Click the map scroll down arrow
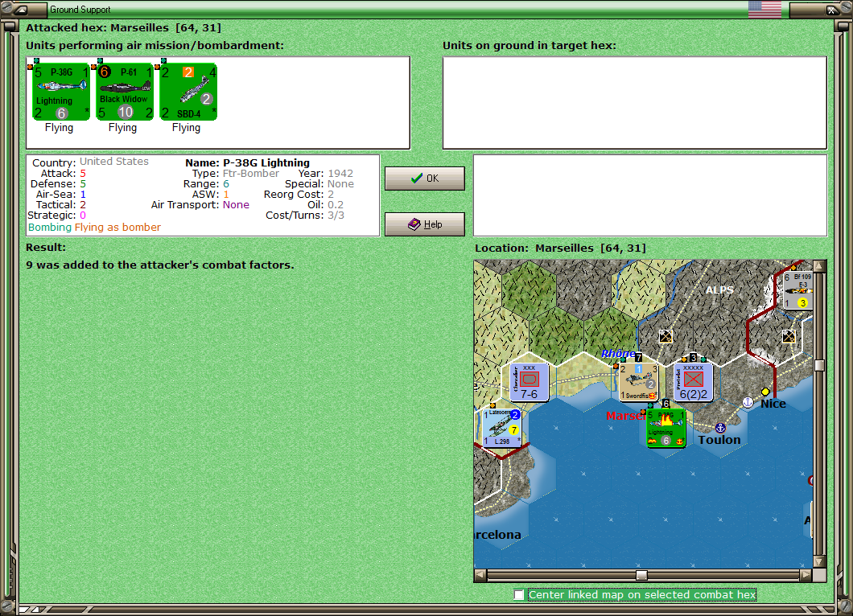This screenshot has width=853, height=616. pos(819,561)
